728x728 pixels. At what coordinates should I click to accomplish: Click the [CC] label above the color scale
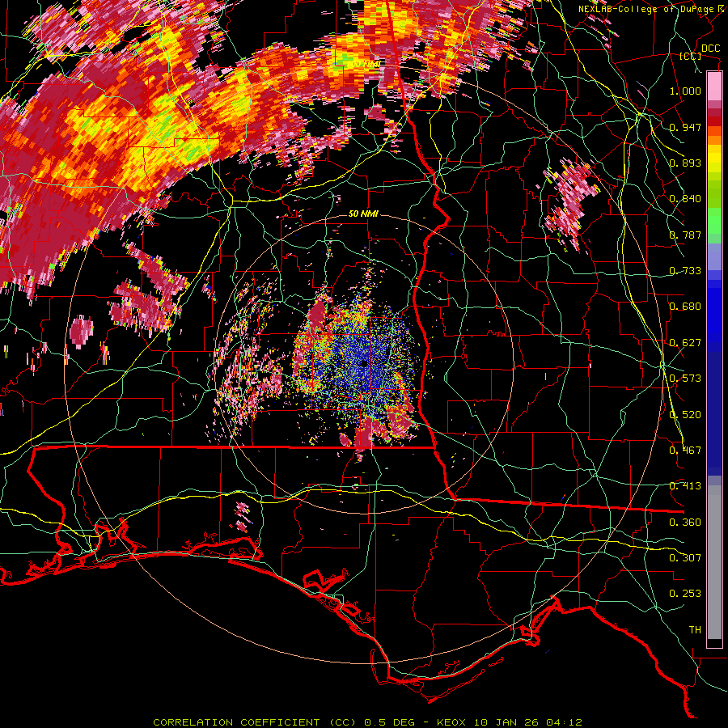point(691,56)
